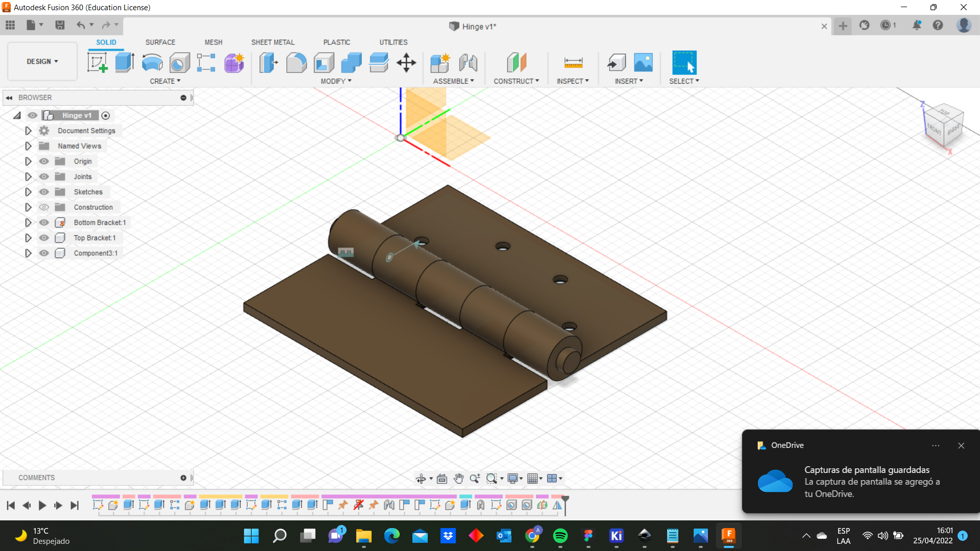Open the job status clock icon
This screenshot has width=980, height=551.
point(886,25)
